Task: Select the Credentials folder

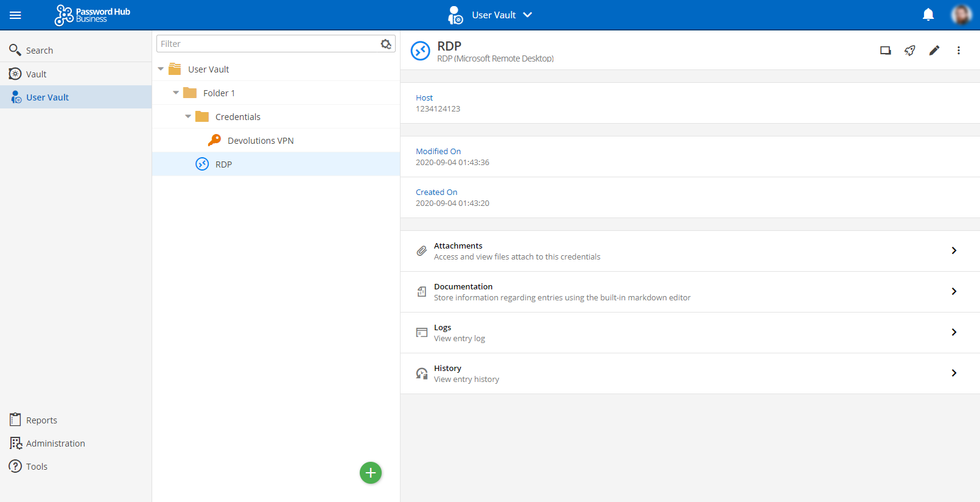Action: coord(276,116)
